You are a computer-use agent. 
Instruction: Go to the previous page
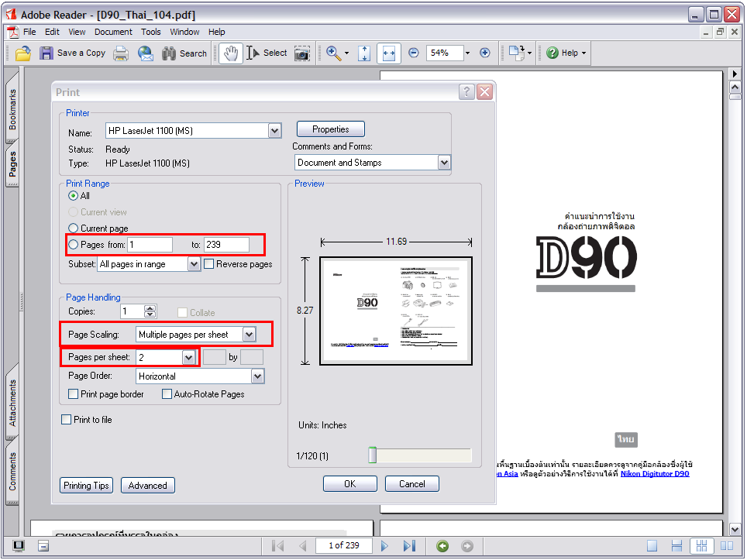pyautogui.click(x=303, y=546)
